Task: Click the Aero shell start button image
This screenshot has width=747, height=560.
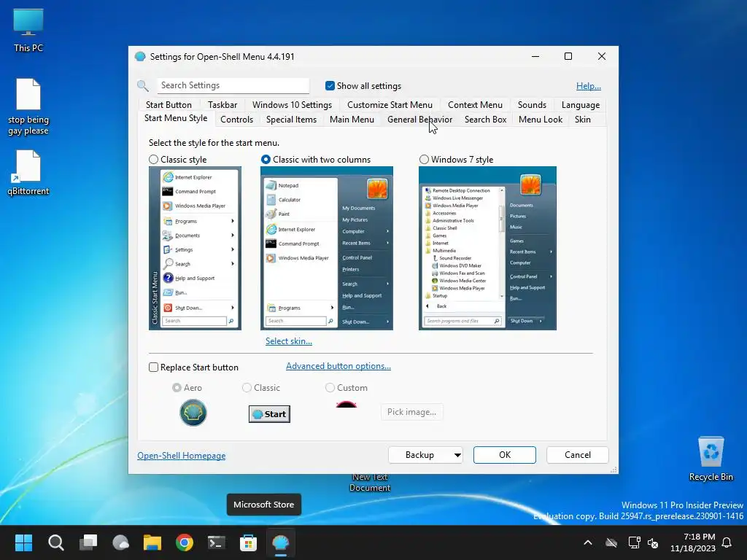Action: [x=193, y=413]
